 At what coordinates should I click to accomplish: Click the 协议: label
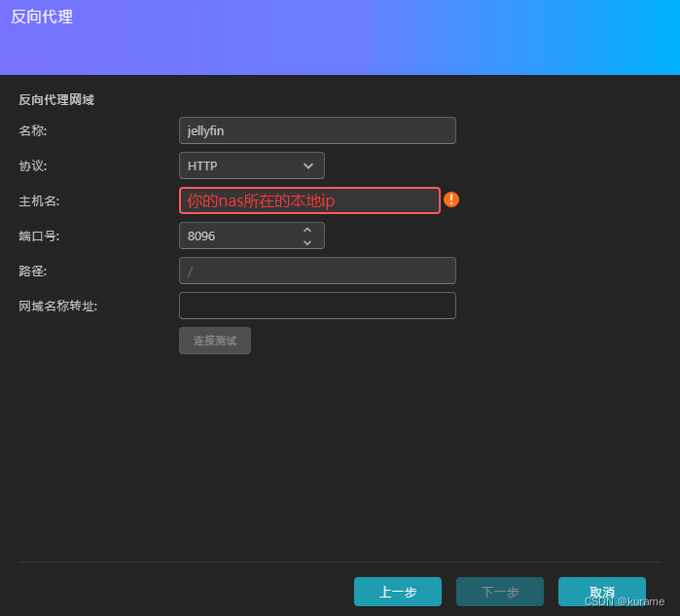[32, 165]
